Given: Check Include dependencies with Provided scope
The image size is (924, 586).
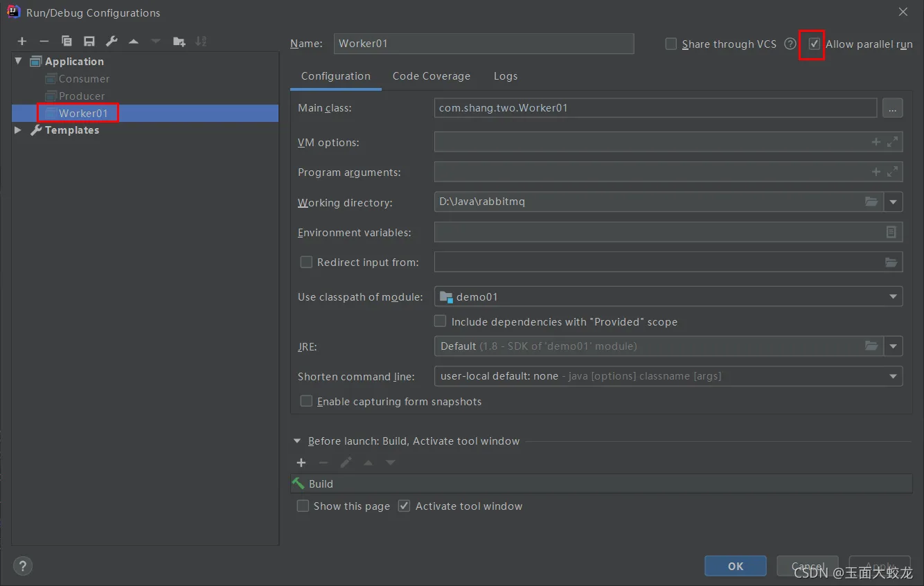Looking at the screenshot, I should pyautogui.click(x=440, y=321).
